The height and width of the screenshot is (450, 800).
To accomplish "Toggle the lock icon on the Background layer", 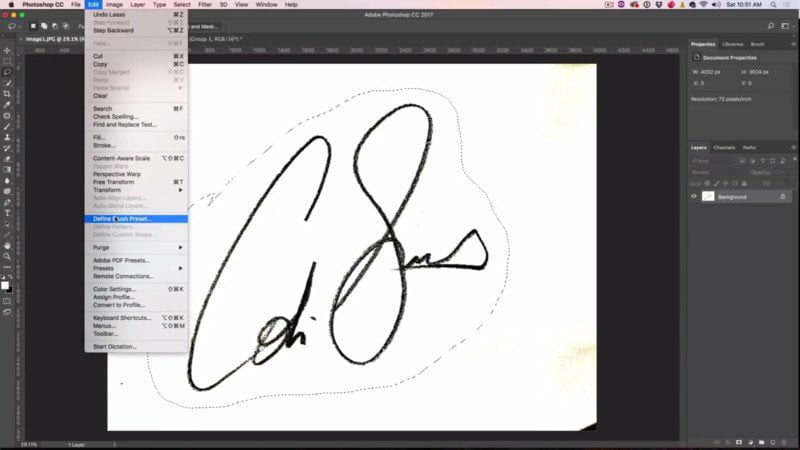I will tap(783, 197).
